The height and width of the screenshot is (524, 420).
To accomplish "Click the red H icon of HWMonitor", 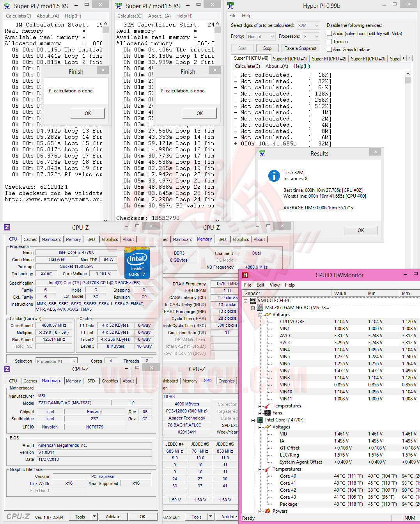I will pos(245,275).
